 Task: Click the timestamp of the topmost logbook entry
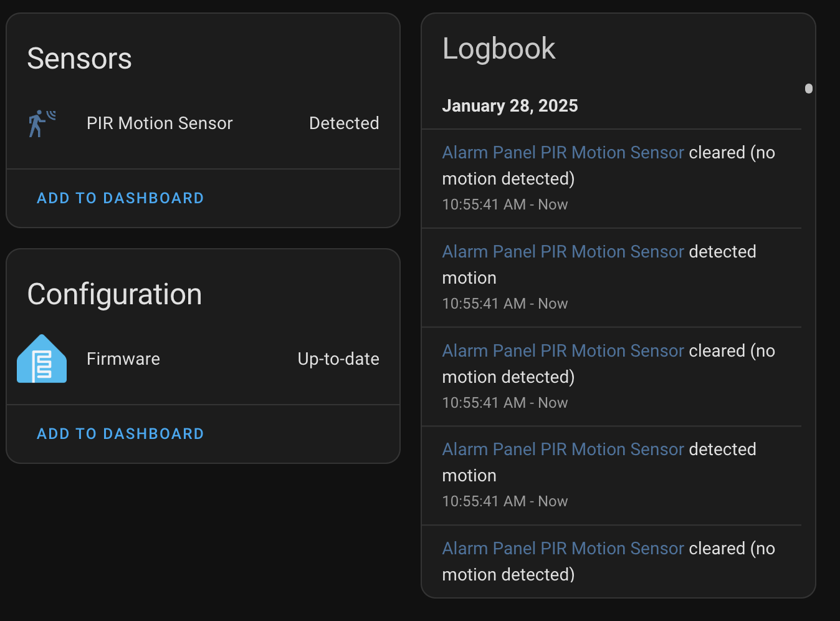(x=505, y=205)
